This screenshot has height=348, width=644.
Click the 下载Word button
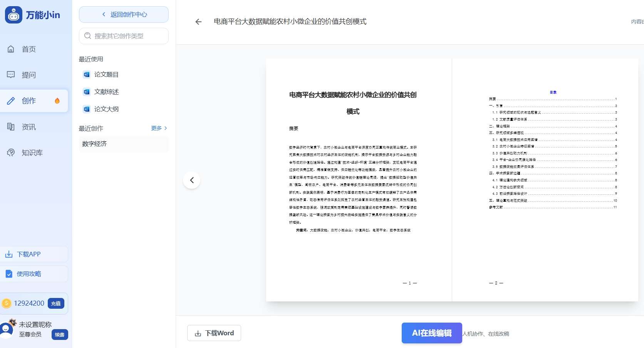click(214, 333)
